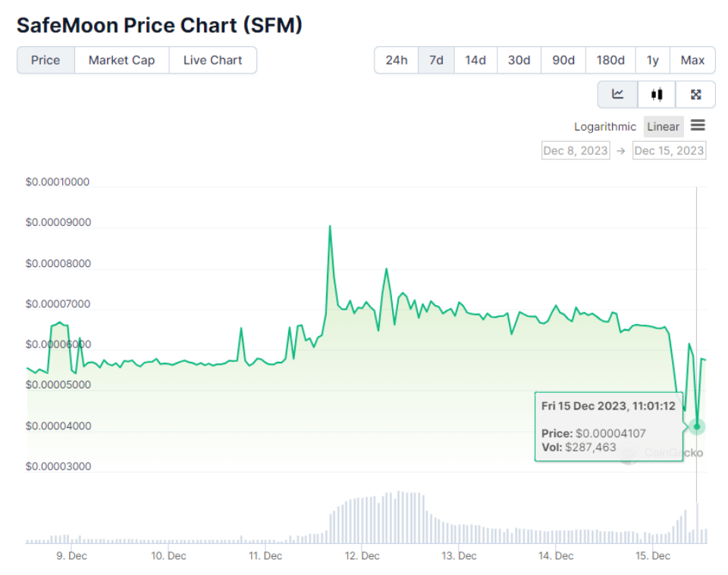Set time range to 14d
The height and width of the screenshot is (575, 728).
point(475,61)
